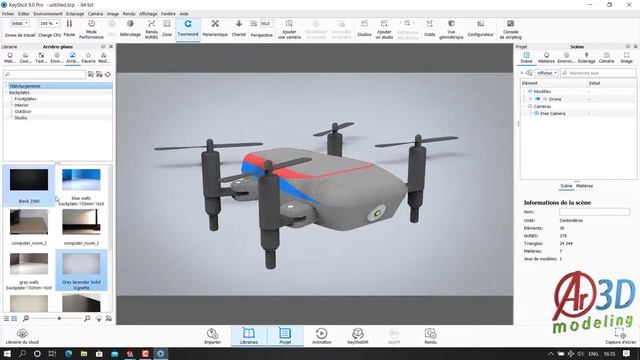
Task: Switch library to Modèles tab
Action: point(104,58)
